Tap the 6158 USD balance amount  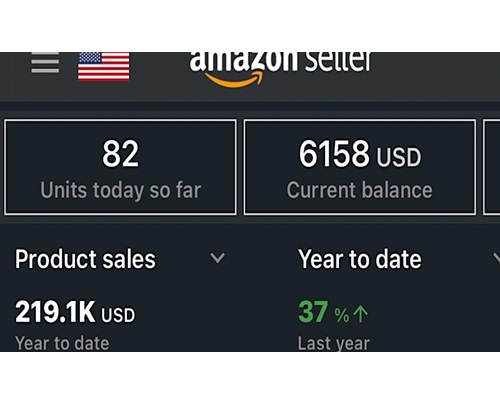point(360,154)
